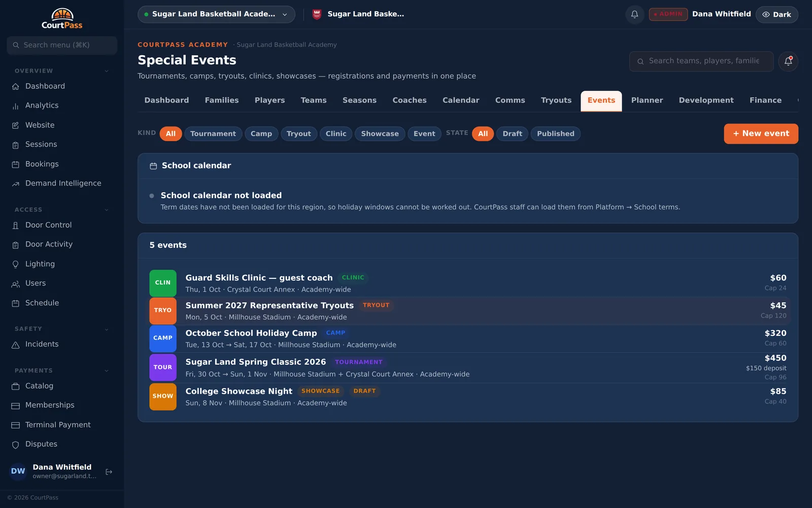The width and height of the screenshot is (812, 508).
Task: Click the orange TRYO event badge
Action: point(163,310)
